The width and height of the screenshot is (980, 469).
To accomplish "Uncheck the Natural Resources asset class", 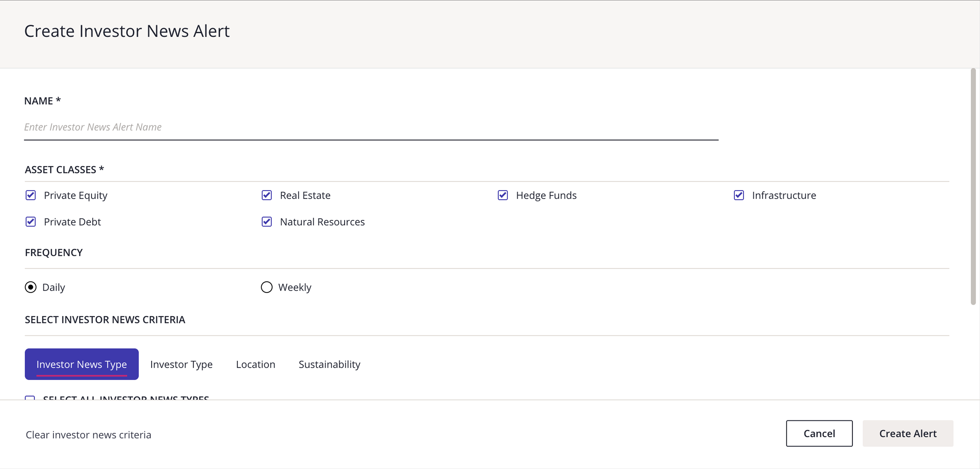I will (x=267, y=222).
